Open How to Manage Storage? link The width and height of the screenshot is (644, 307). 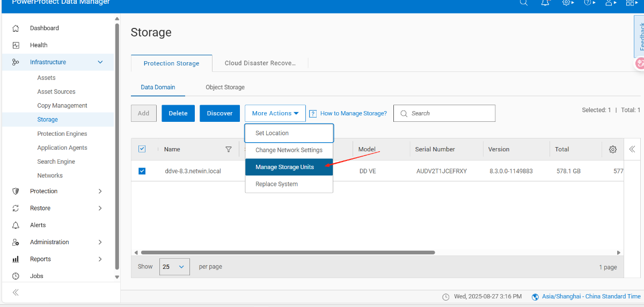coord(354,113)
